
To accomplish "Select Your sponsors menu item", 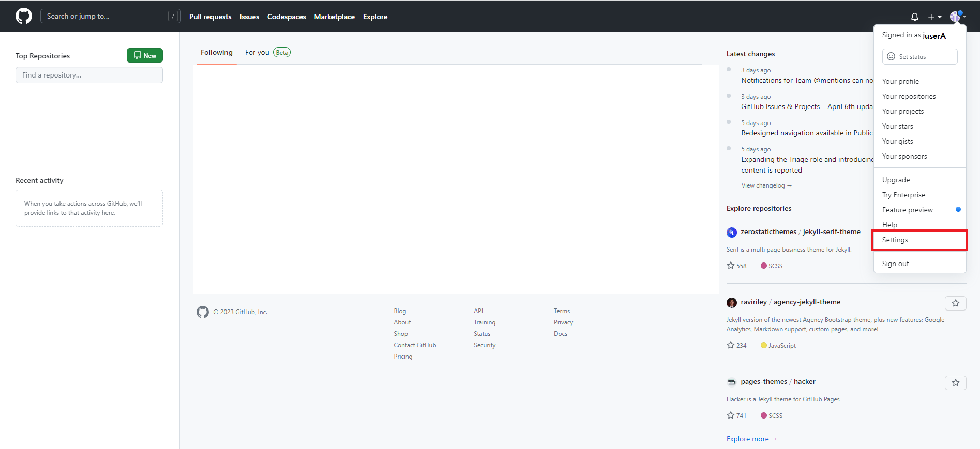I will pos(919,156).
